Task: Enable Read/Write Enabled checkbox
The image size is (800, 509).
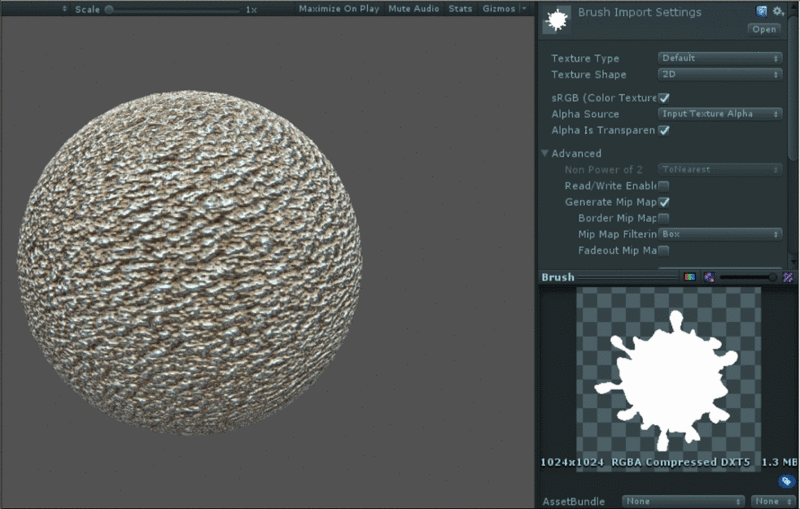Action: tap(663, 186)
